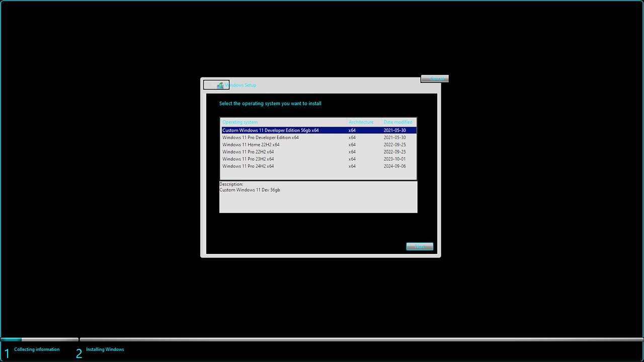This screenshot has height=362, width=644.
Task: Select Windows 11 Pro 23H2 x64
Action: point(318,159)
